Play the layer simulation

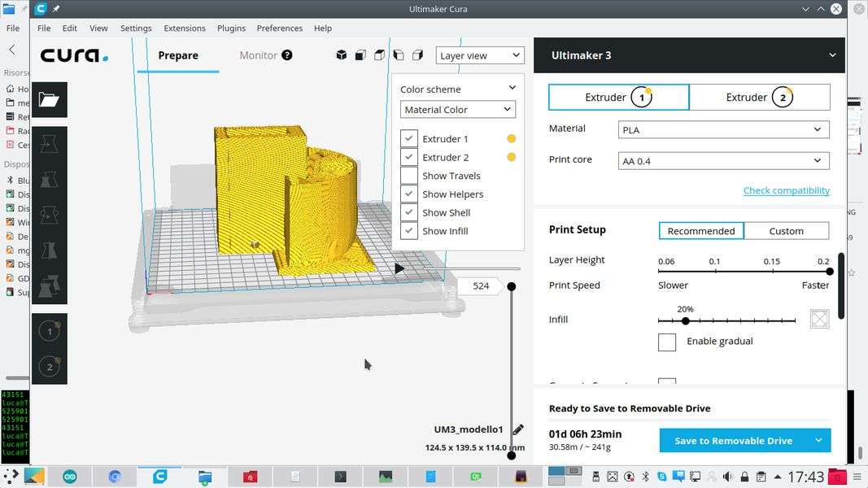[x=399, y=268]
